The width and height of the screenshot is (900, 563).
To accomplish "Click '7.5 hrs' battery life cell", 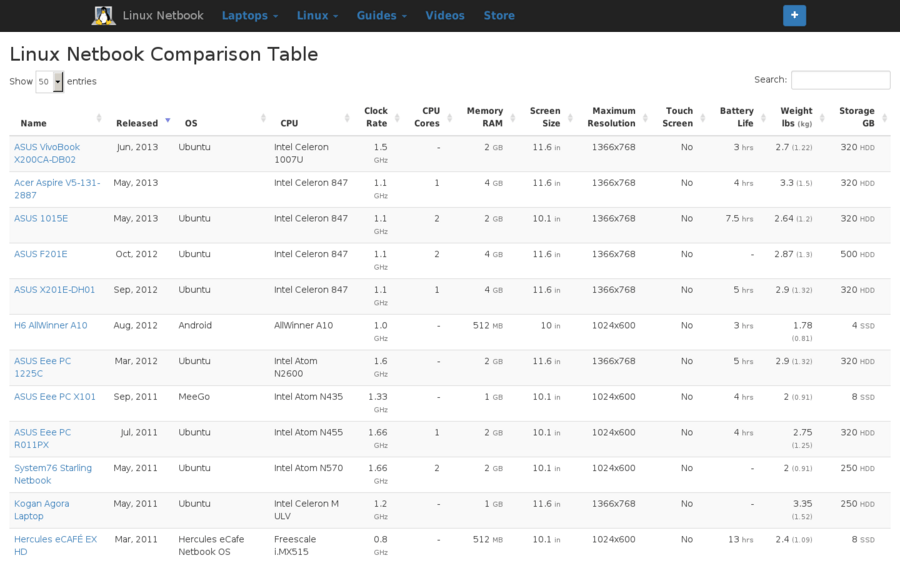I will click(739, 219).
